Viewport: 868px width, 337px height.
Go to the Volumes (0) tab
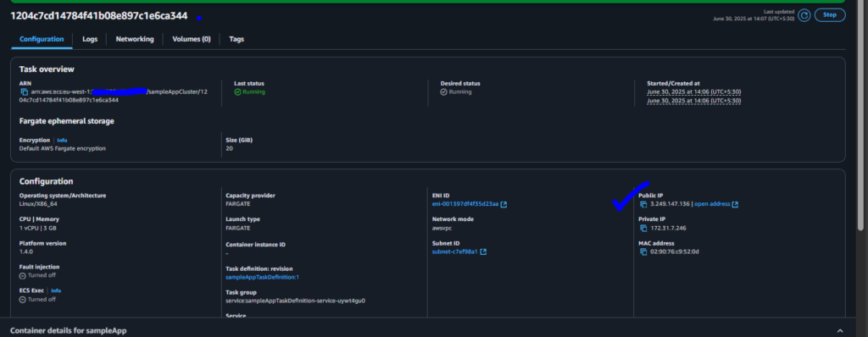tap(192, 39)
